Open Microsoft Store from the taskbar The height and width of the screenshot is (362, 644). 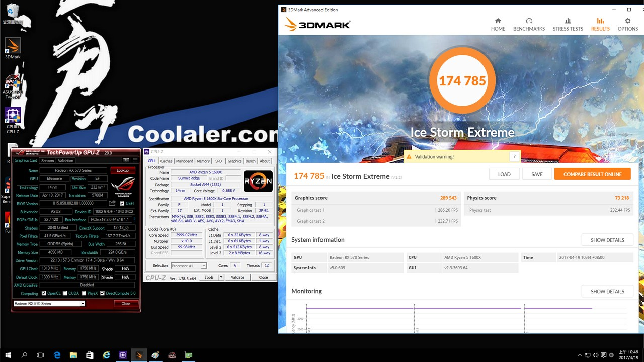(x=90, y=355)
